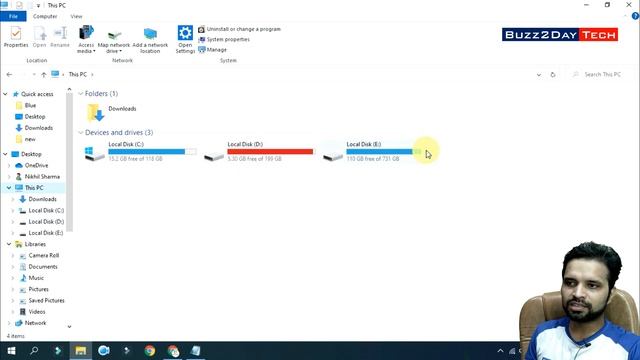Viewport: 640px width, 360px height.
Task: Switch to the Computer ribbon tab
Action: click(x=45, y=16)
